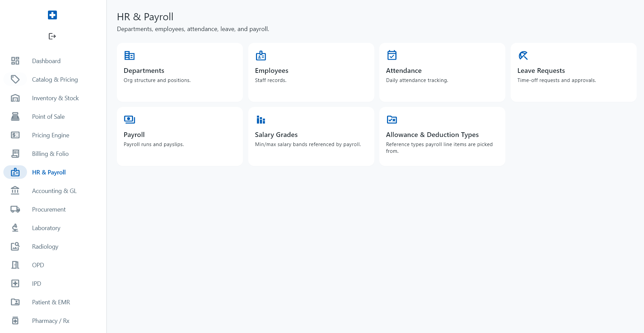Open Accounting & GL section
Image resolution: width=644 pixels, height=333 pixels.
point(54,191)
